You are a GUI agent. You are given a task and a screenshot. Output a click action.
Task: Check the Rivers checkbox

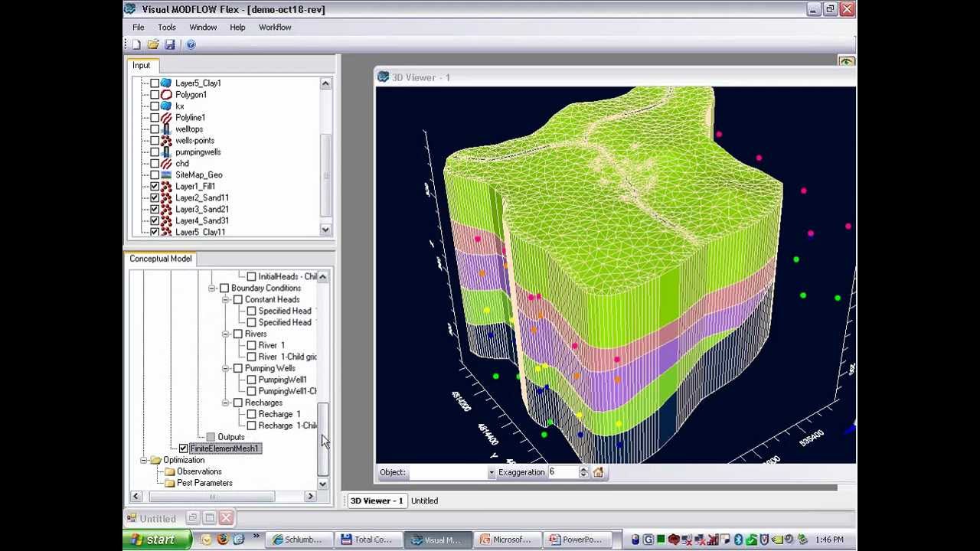238,334
